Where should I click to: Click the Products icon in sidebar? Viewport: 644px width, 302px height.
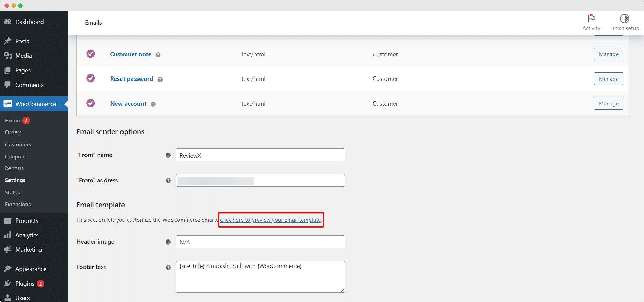(7, 221)
